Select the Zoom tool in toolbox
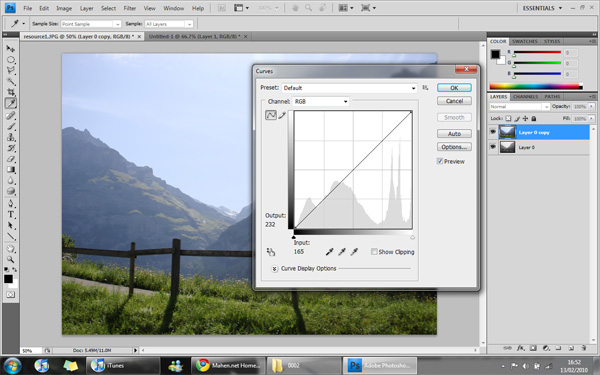This screenshot has width=600, height=375. click(11, 259)
